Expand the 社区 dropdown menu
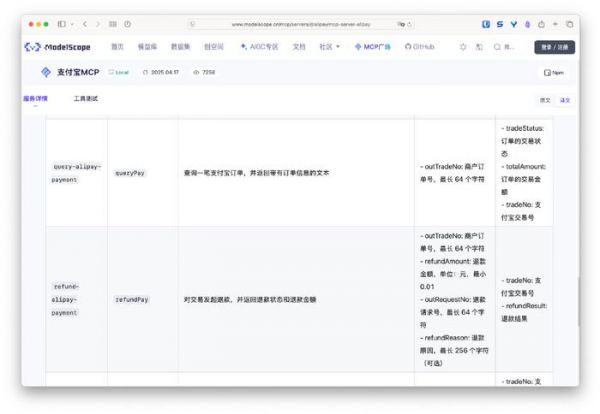The width and height of the screenshot is (600, 414). tap(328, 47)
